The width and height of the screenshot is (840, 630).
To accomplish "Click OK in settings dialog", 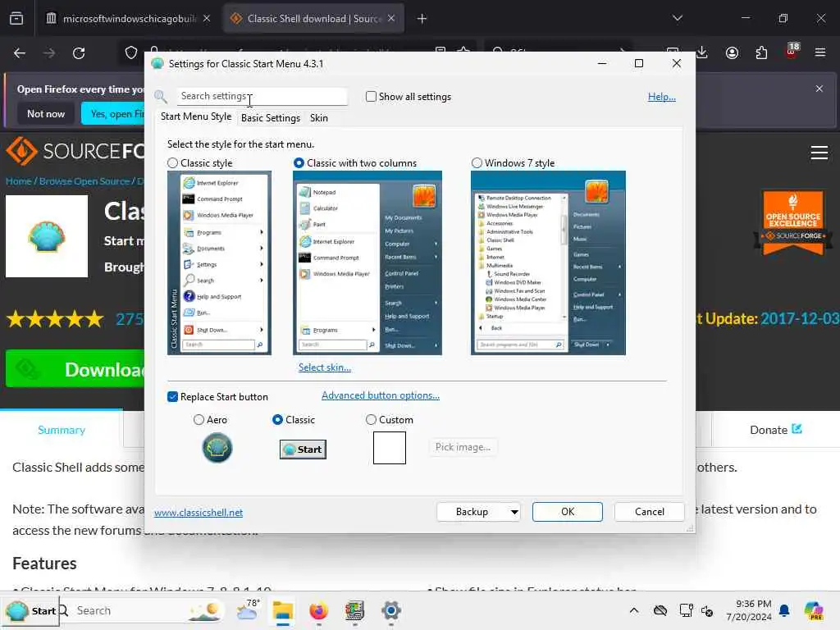I will pyautogui.click(x=568, y=512).
